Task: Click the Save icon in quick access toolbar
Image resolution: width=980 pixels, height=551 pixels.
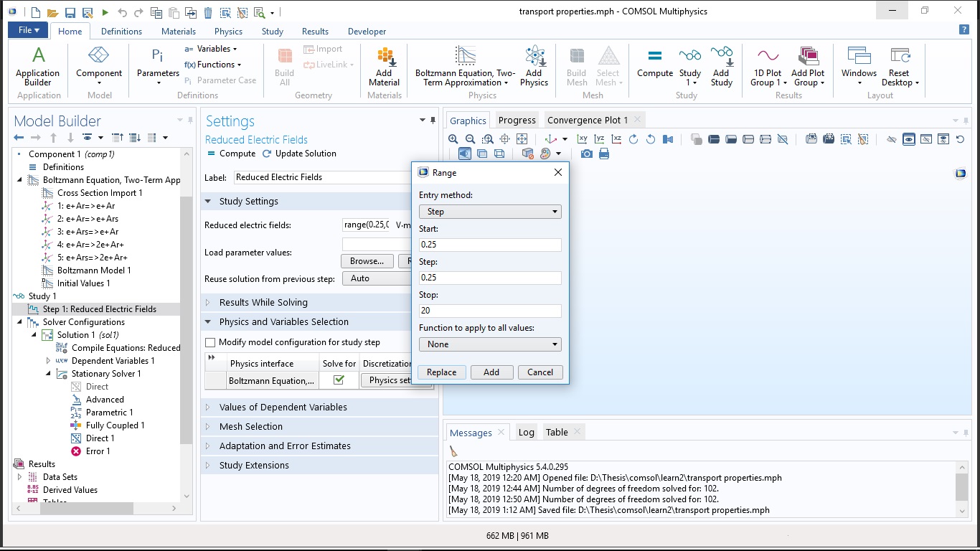Action: [70, 13]
